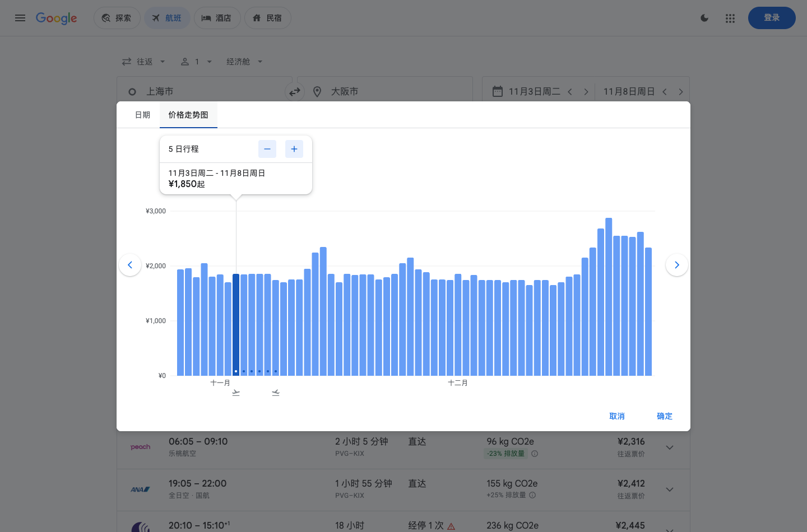Open the 往返 trip type dropdown

144,62
